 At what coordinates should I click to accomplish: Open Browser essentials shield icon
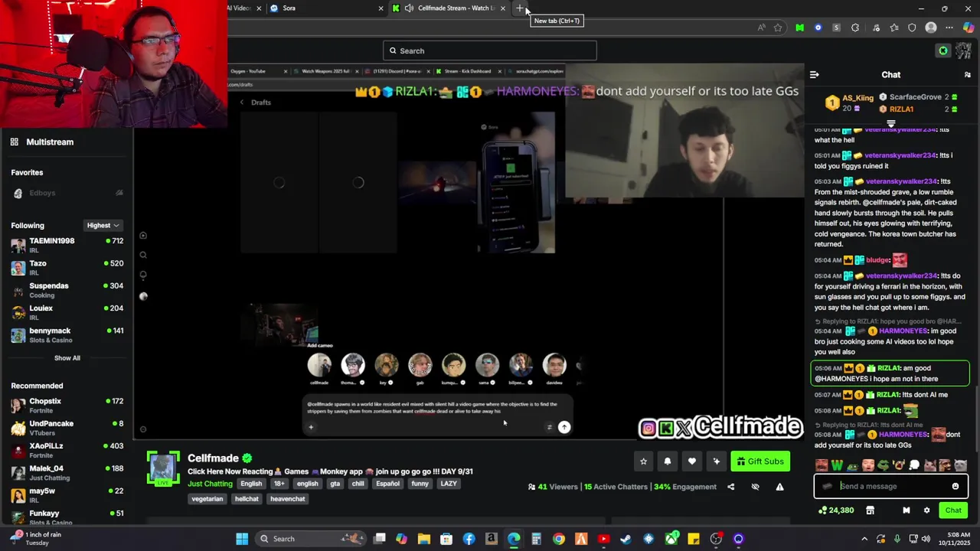point(912,28)
